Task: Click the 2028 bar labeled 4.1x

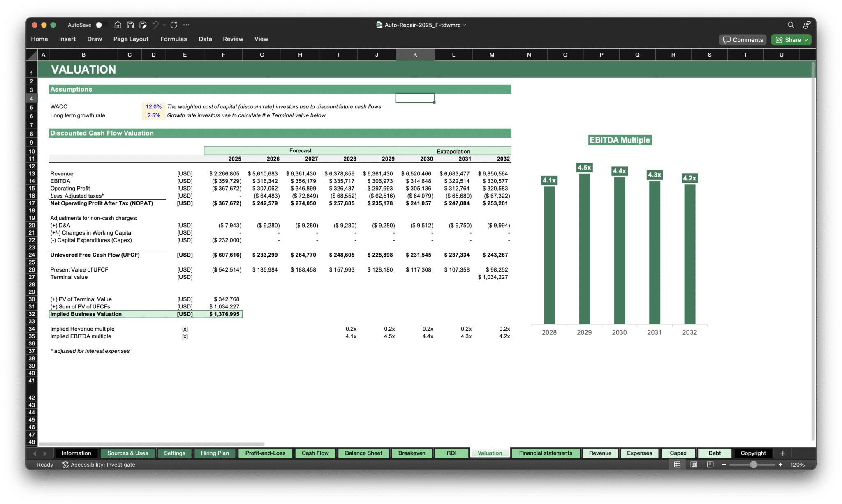Action: [549, 255]
